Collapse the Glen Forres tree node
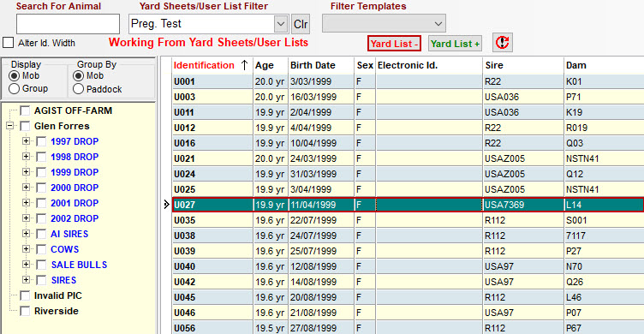Image resolution: width=644 pixels, height=334 pixels. pos(10,126)
